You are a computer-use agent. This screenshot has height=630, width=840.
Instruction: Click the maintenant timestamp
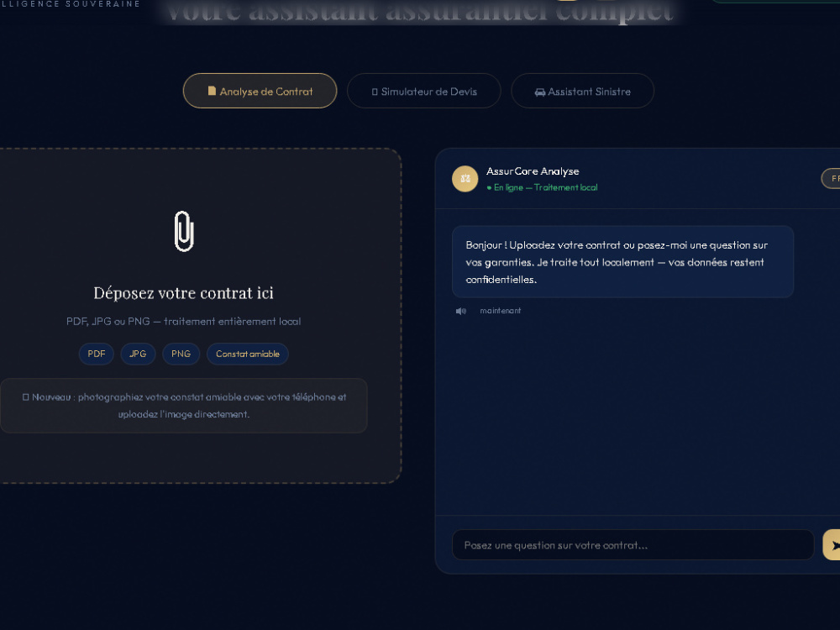click(x=501, y=311)
